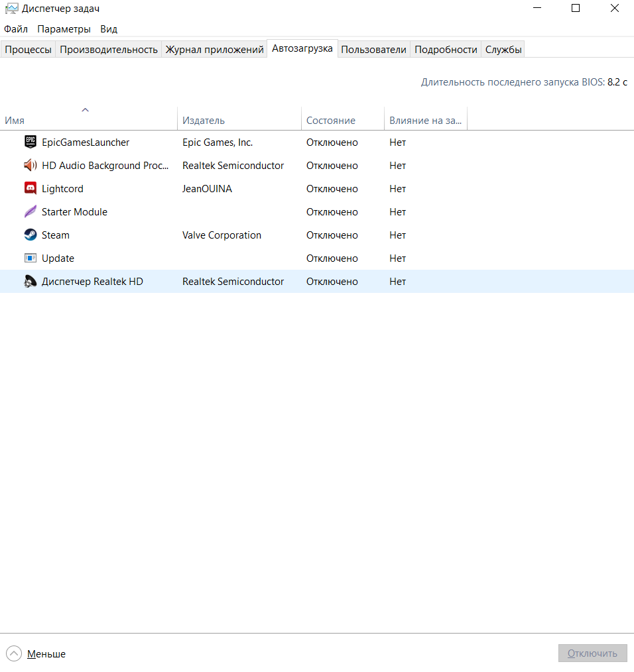Click the Steam logo icon
The image size is (634, 672).
click(x=31, y=235)
